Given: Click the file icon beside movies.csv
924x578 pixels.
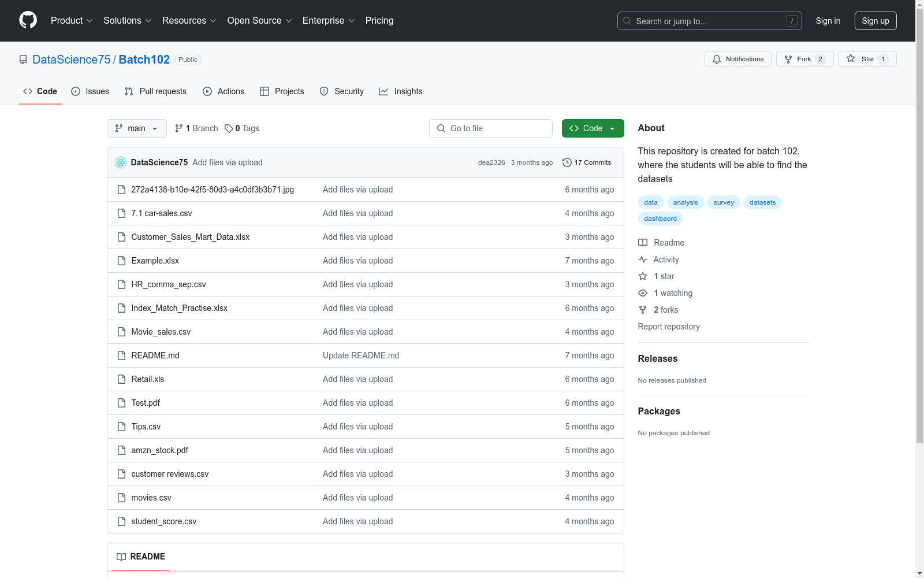Looking at the screenshot, I should 121,498.
